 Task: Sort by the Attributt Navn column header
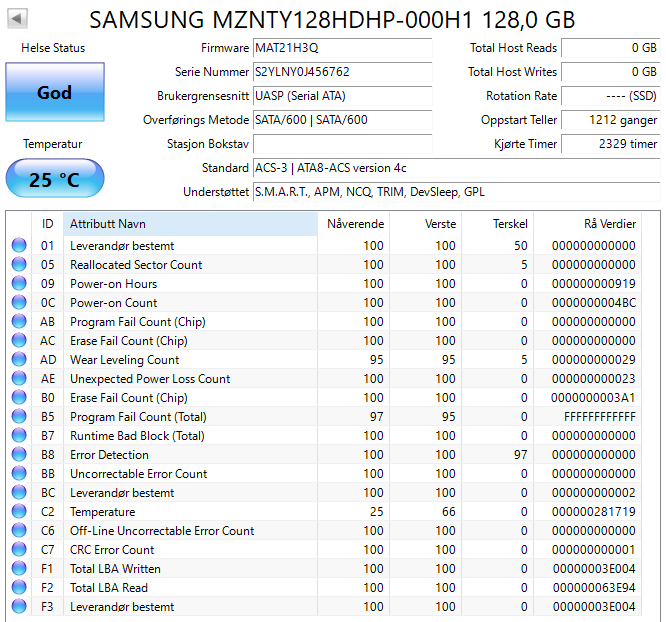tap(190, 223)
